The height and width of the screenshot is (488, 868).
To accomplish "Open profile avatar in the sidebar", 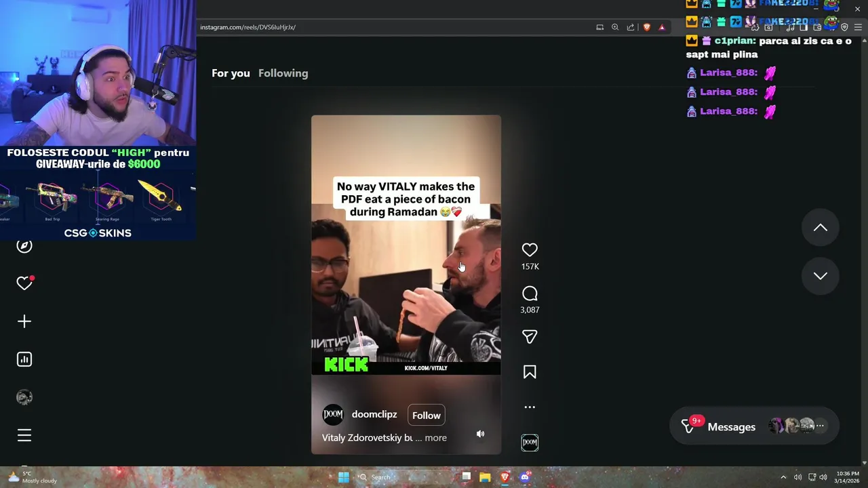I will point(24,397).
